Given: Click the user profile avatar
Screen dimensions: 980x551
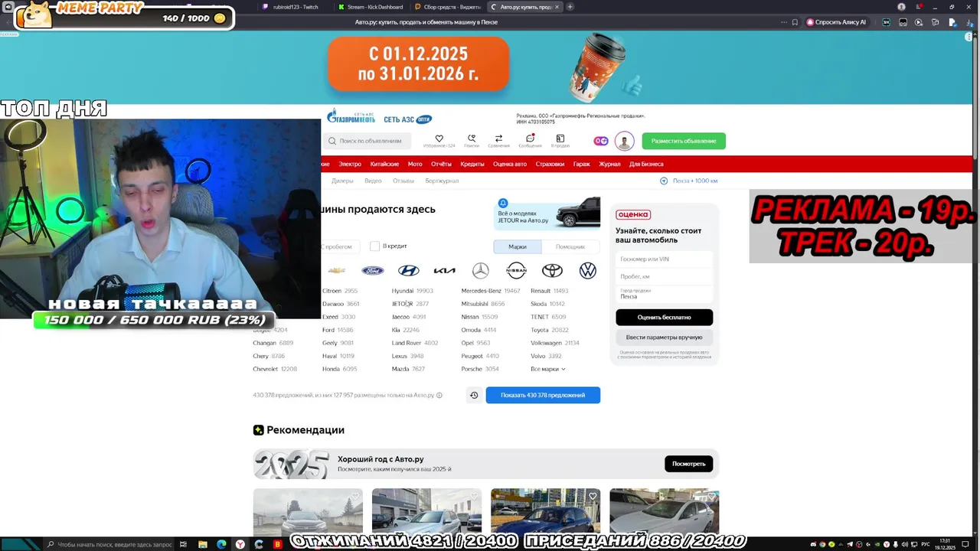Looking at the screenshot, I should pyautogui.click(x=624, y=141).
